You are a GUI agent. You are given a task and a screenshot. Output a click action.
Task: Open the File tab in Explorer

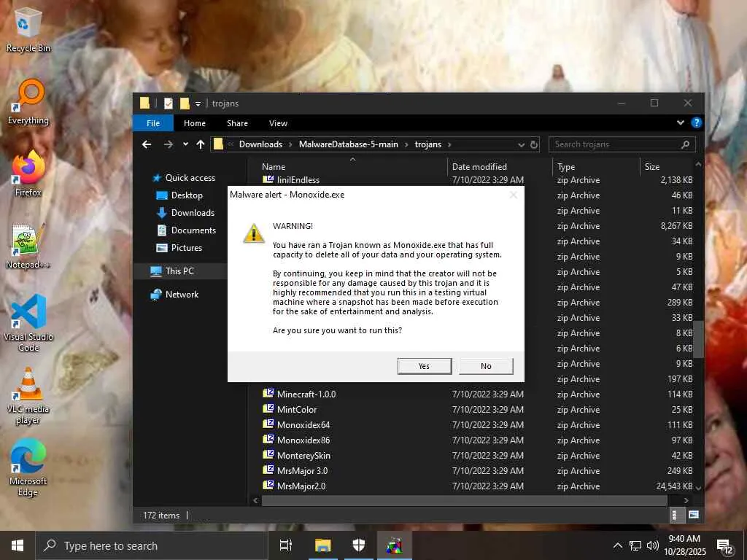point(153,123)
